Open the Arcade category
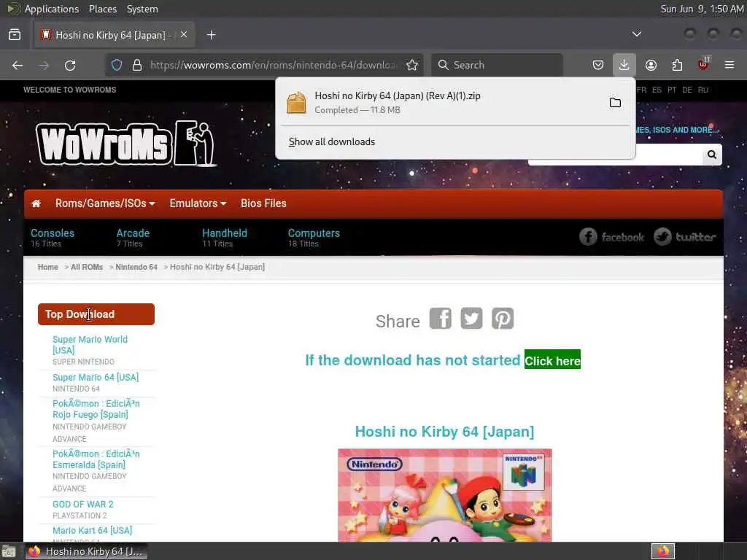This screenshot has height=560, width=747. click(x=133, y=233)
